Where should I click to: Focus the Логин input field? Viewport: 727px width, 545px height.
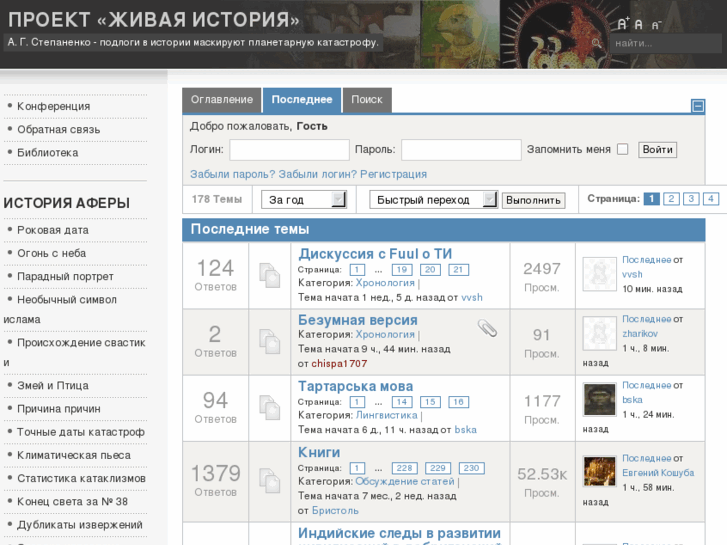coord(289,150)
